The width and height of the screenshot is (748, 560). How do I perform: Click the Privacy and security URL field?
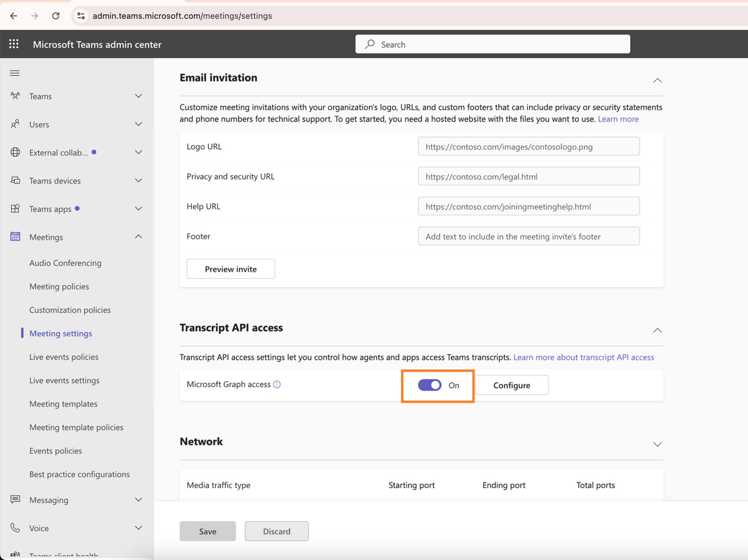point(529,176)
